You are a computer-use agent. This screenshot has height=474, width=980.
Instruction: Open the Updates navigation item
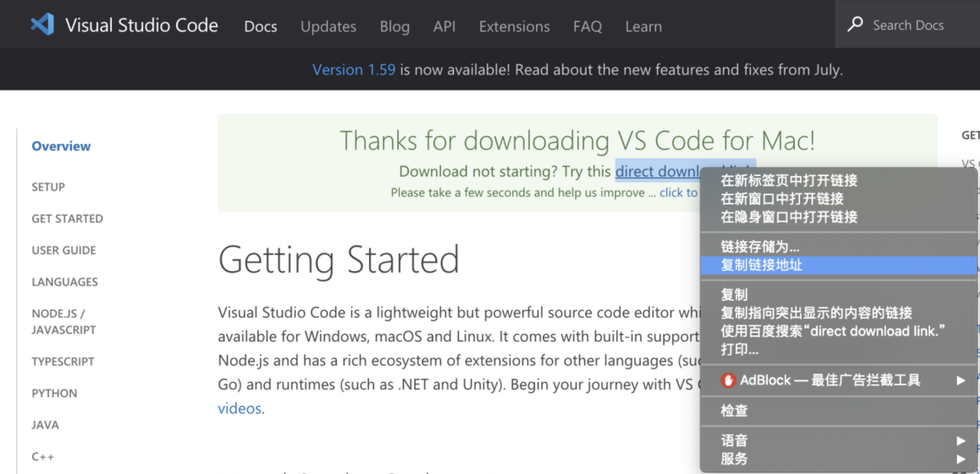click(x=328, y=26)
